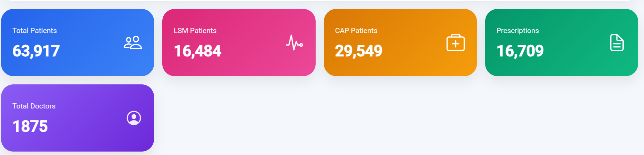Click the Prescriptions label text
The height and width of the screenshot is (155, 644).
pos(518,31)
